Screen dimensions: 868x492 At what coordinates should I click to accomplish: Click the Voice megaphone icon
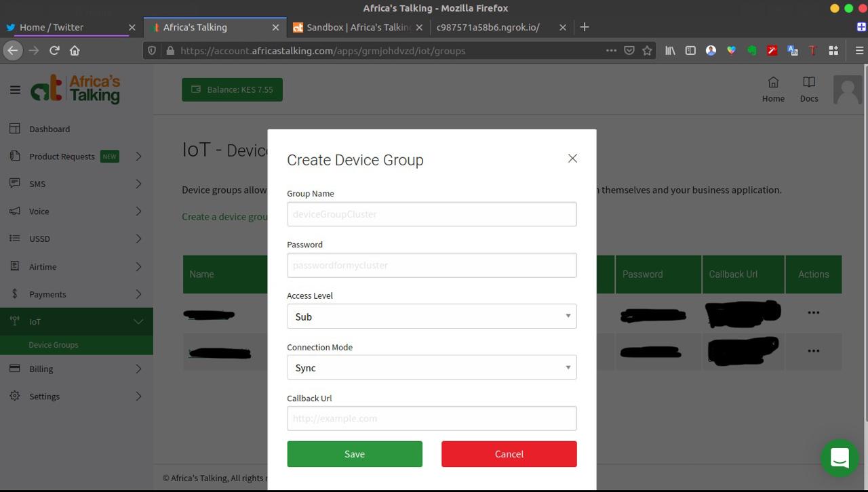[15, 211]
